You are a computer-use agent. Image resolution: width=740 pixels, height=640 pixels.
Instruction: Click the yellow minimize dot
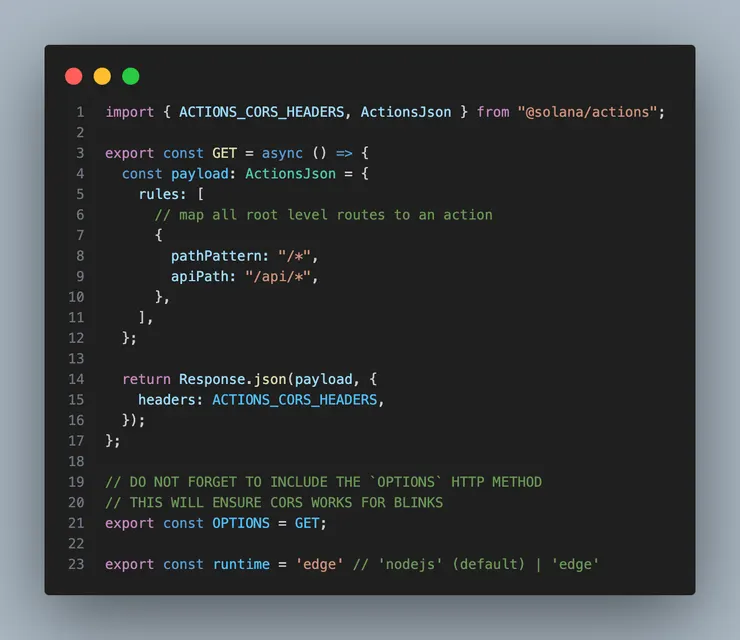pyautogui.click(x=102, y=76)
